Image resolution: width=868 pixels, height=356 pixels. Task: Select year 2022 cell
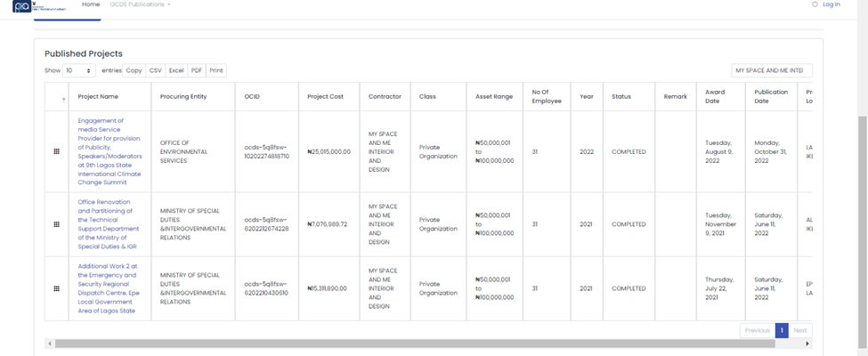point(587,151)
